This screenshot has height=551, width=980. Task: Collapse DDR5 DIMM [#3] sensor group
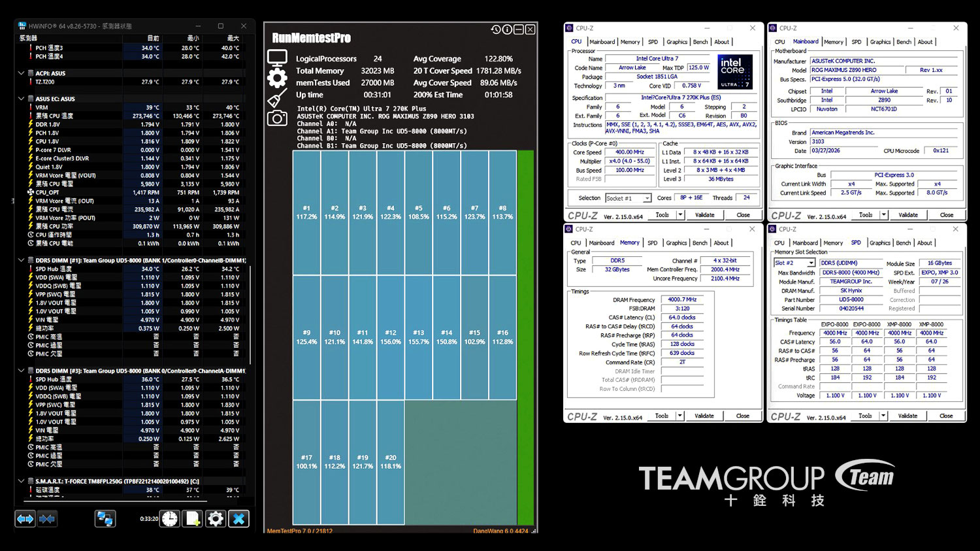pos(22,371)
